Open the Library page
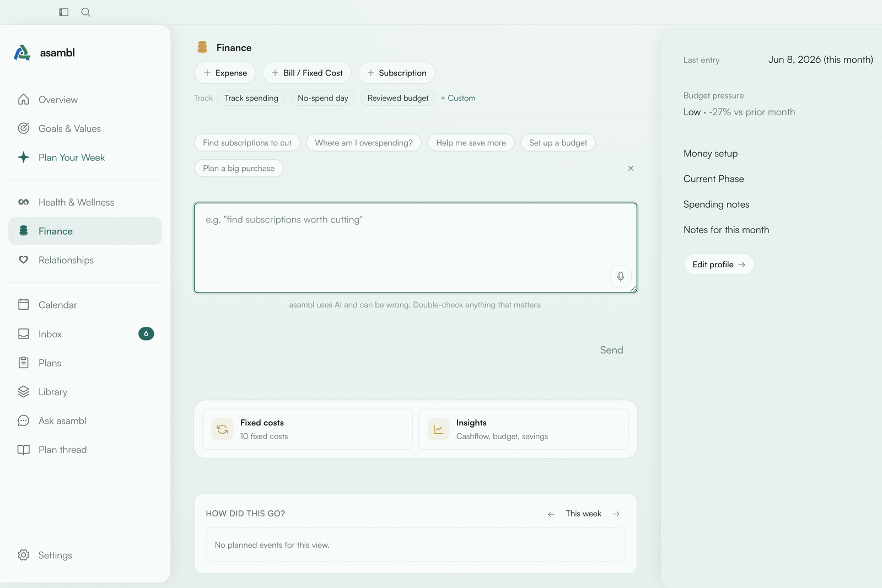Screen dimensions: 882x588 click(85, 392)
